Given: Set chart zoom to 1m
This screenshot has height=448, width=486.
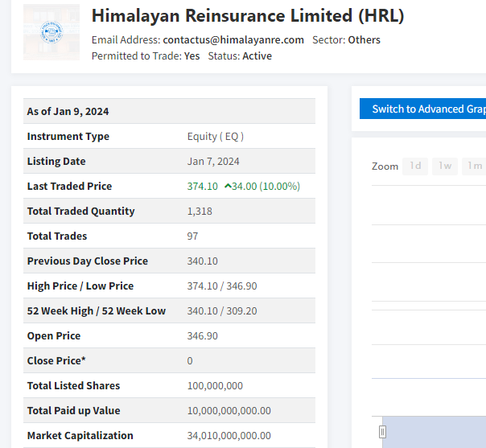Looking at the screenshot, I should coord(474,166).
